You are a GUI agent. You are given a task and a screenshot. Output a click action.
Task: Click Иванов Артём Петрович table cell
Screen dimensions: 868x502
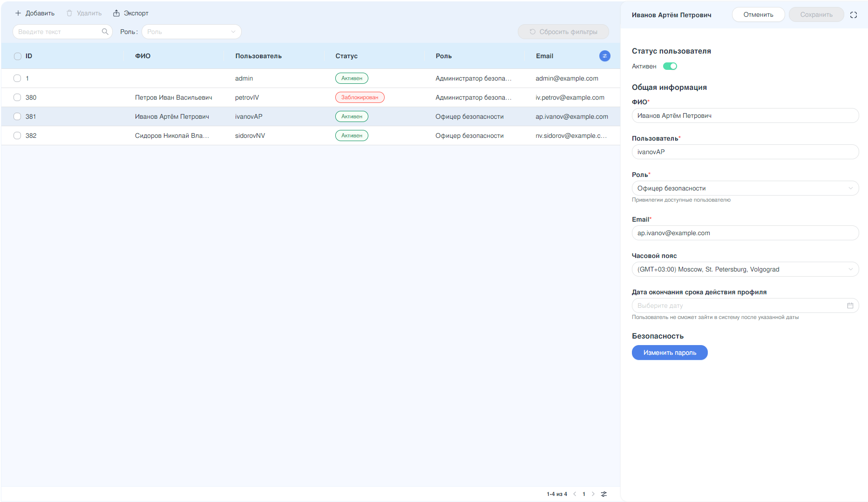[172, 116]
